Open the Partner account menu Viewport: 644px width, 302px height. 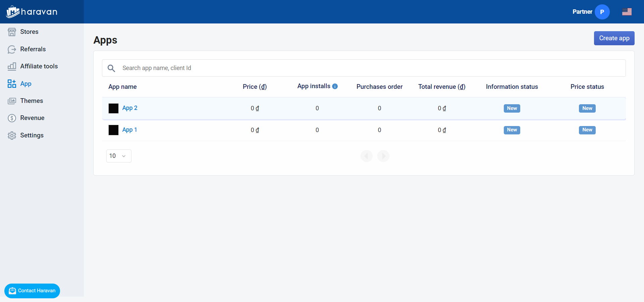(x=582, y=12)
